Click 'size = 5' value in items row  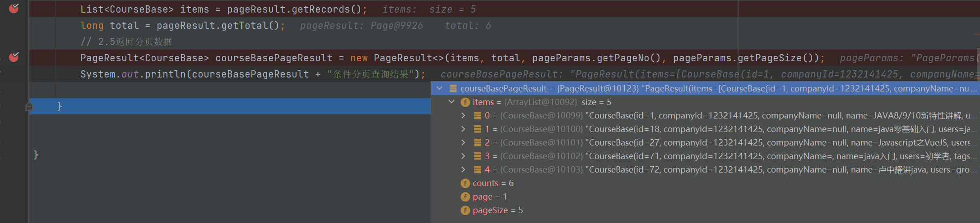coord(596,102)
